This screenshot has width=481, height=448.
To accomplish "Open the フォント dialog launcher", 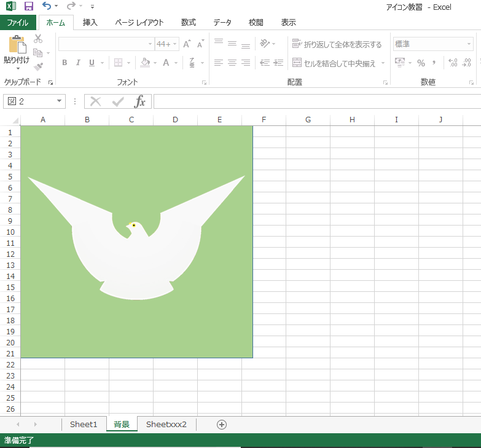I will [x=204, y=82].
